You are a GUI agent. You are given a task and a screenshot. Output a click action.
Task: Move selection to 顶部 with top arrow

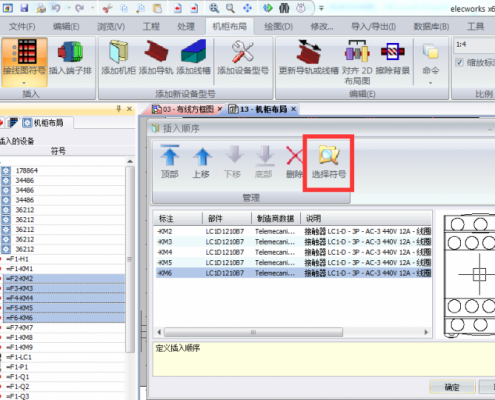pos(170,155)
